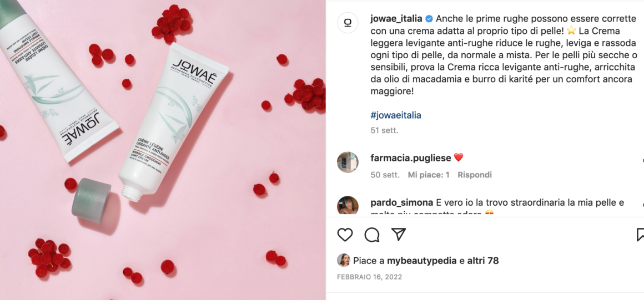The height and width of the screenshot is (300, 644).
Task: Click the 50 sett. comment timestamp
Action: click(x=385, y=175)
